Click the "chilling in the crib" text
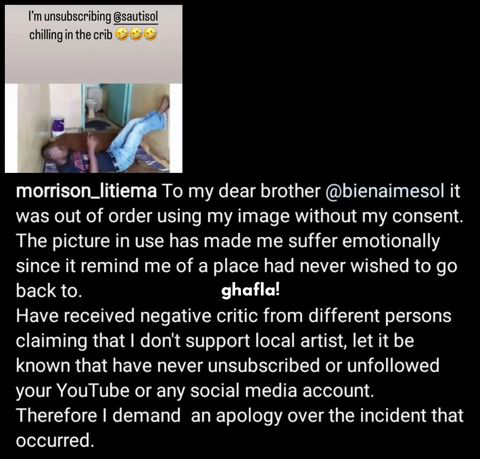Viewport: 480px width, 459px height. [71, 35]
